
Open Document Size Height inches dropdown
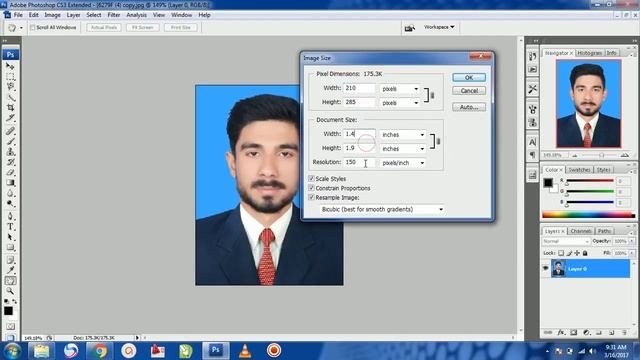pyautogui.click(x=402, y=149)
